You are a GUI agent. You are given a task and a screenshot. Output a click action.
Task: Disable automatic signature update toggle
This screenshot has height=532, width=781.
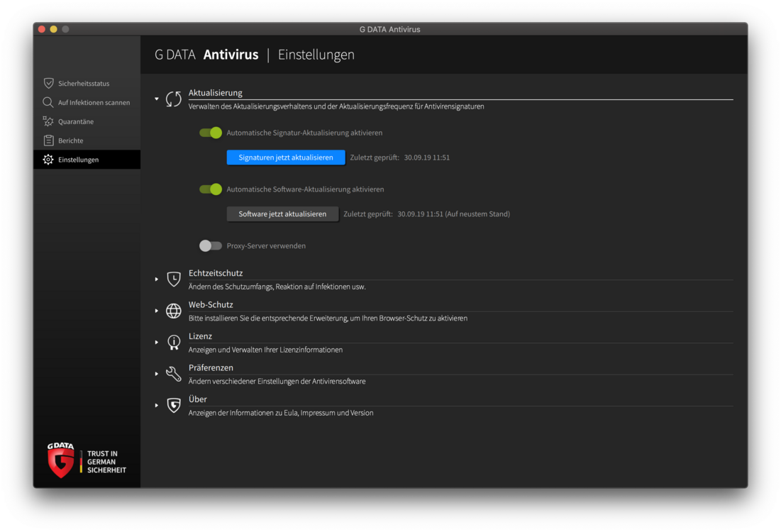(210, 133)
